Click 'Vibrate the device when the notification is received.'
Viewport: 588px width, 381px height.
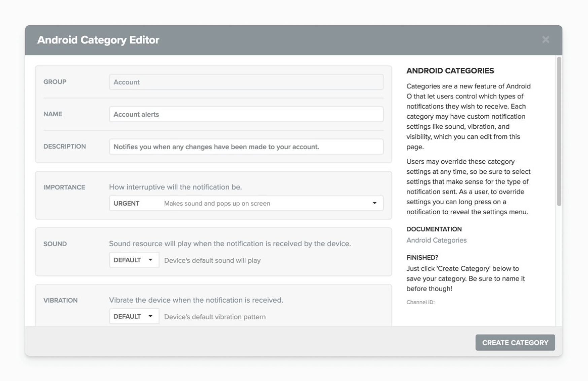click(x=196, y=300)
